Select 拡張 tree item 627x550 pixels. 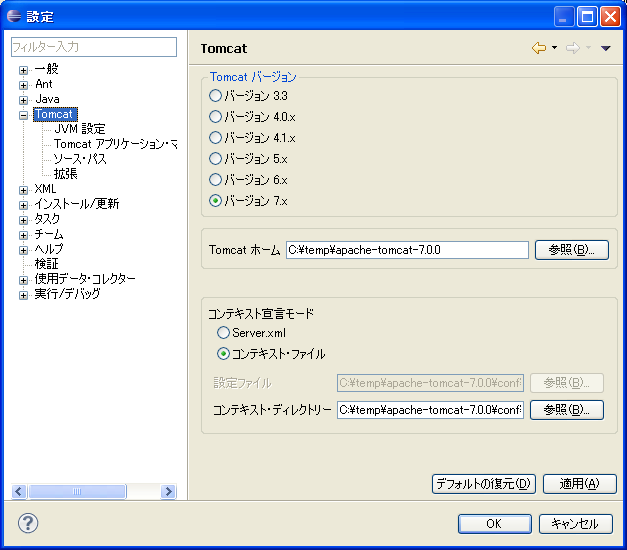[66, 174]
